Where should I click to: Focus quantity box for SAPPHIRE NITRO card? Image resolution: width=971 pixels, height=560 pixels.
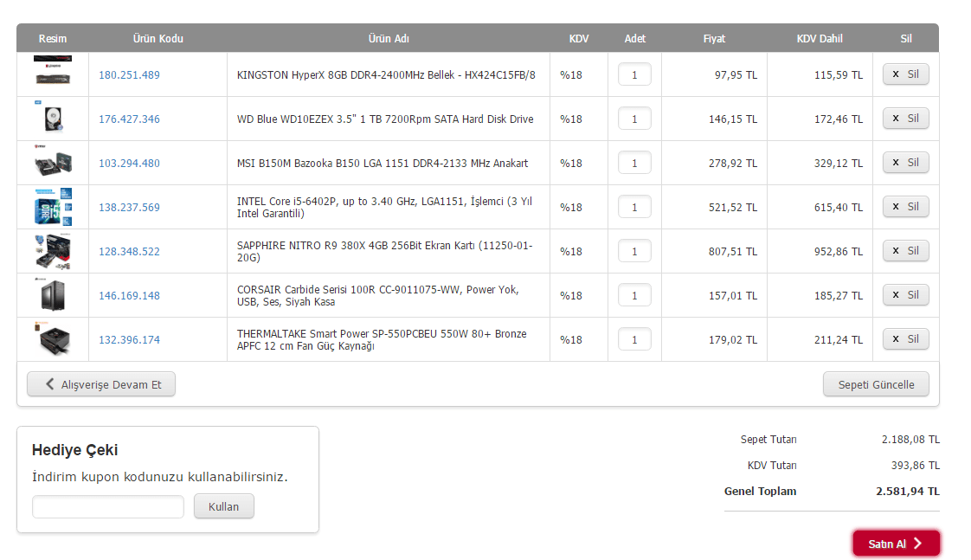pos(634,251)
